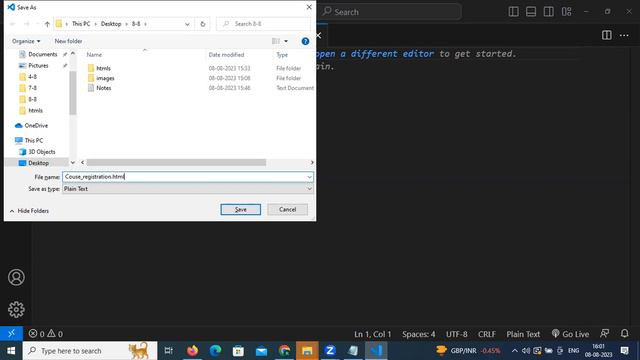Open Microsoft Edge from the taskbar

[x=215, y=351]
